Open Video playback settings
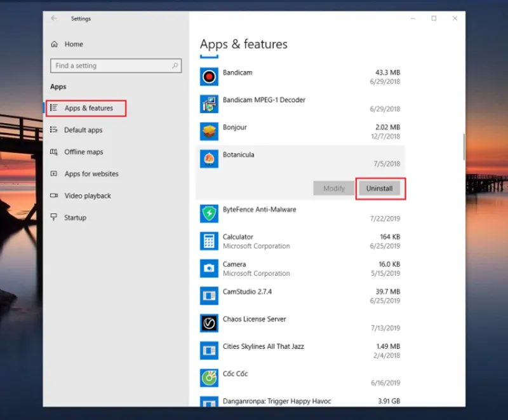Image resolution: width=508 pixels, height=420 pixels. [x=88, y=196]
